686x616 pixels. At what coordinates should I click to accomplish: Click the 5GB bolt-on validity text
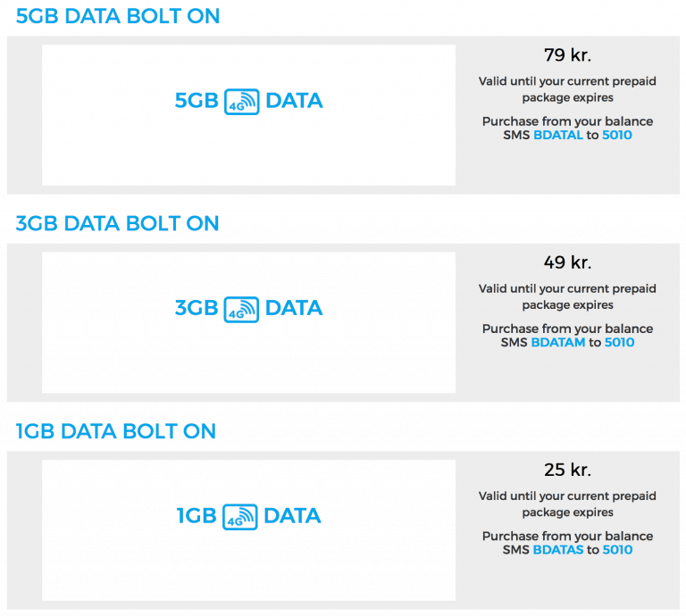[567, 89]
